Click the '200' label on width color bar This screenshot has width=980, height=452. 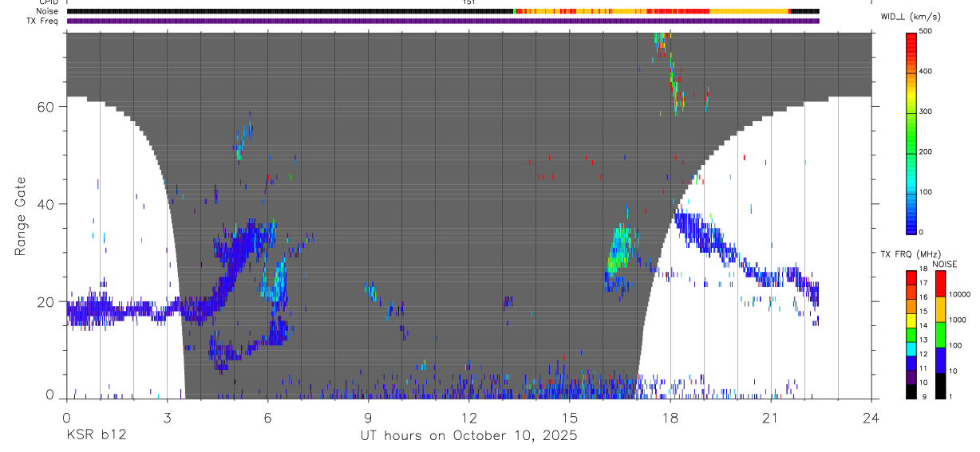926,152
